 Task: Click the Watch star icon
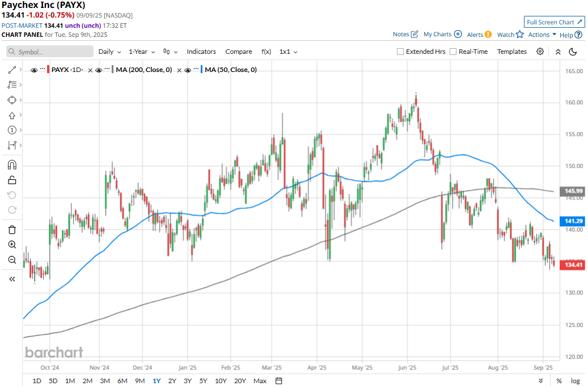[x=520, y=35]
